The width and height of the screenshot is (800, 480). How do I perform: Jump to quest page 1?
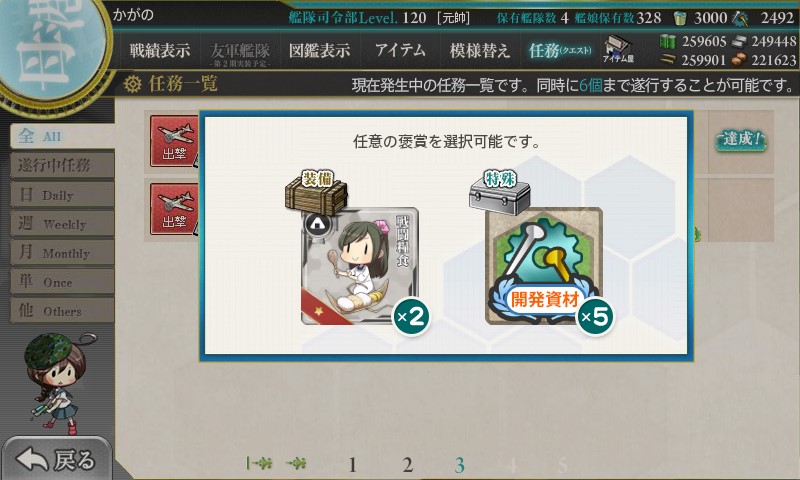click(353, 465)
